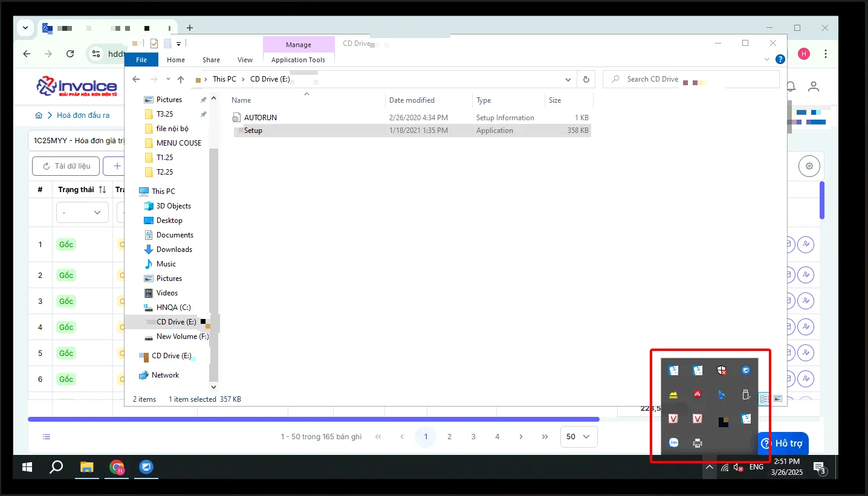Screen dimensions: 868x496
Task: Reload the page in Chrome
Action: tap(70, 54)
